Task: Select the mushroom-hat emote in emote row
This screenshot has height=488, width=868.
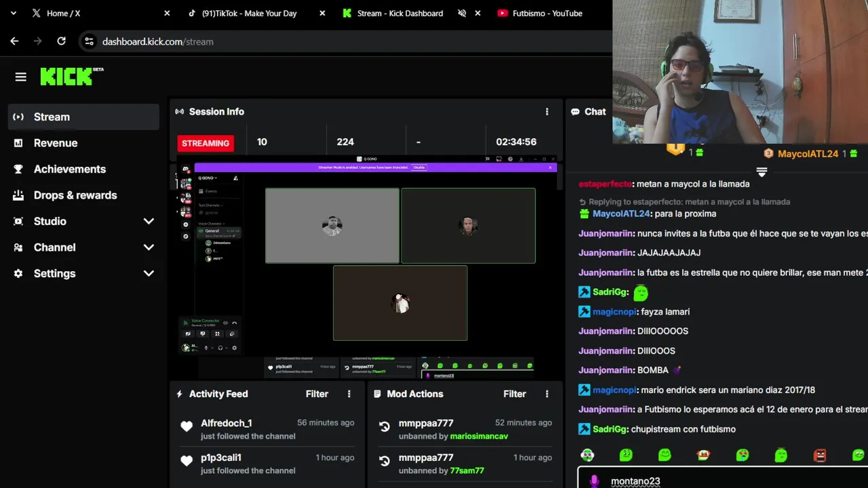Action: click(703, 455)
